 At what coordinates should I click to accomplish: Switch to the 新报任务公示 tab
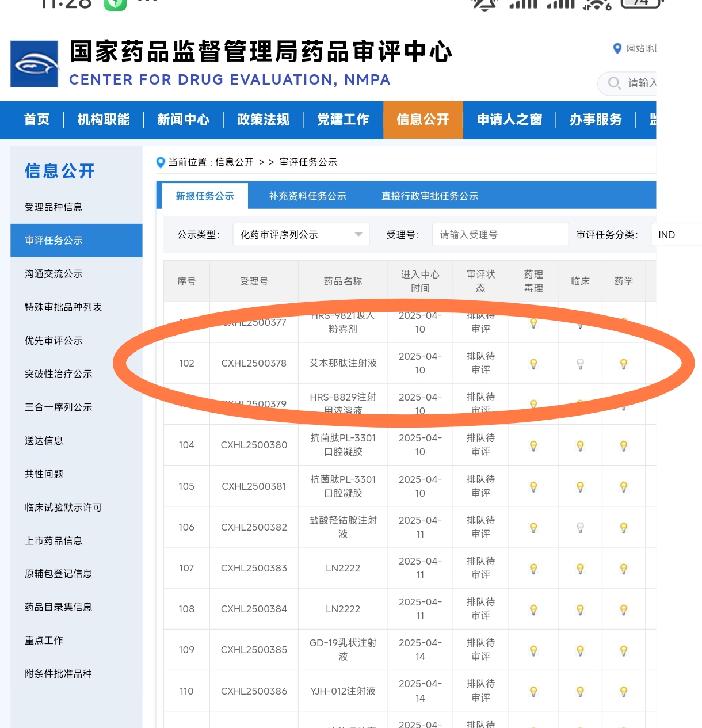point(205,196)
